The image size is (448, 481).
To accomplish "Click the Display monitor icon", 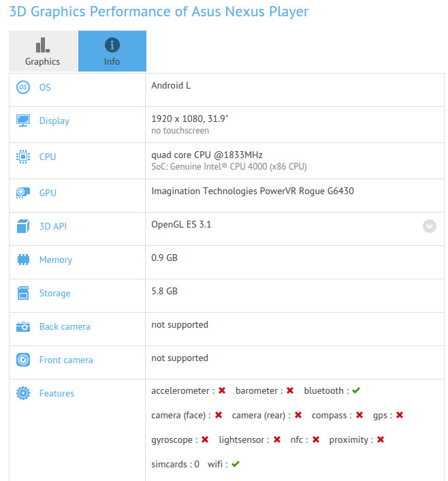I will (x=23, y=121).
